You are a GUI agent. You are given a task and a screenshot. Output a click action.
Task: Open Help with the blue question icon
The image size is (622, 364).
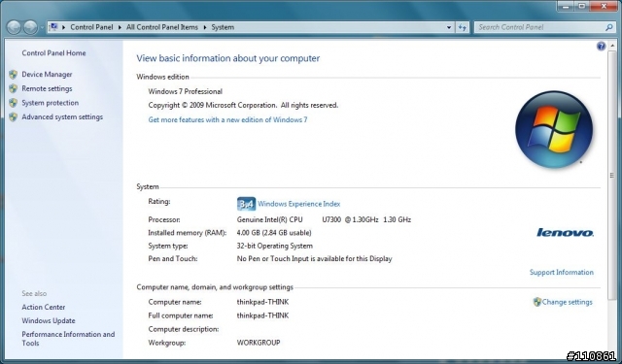tap(601, 47)
